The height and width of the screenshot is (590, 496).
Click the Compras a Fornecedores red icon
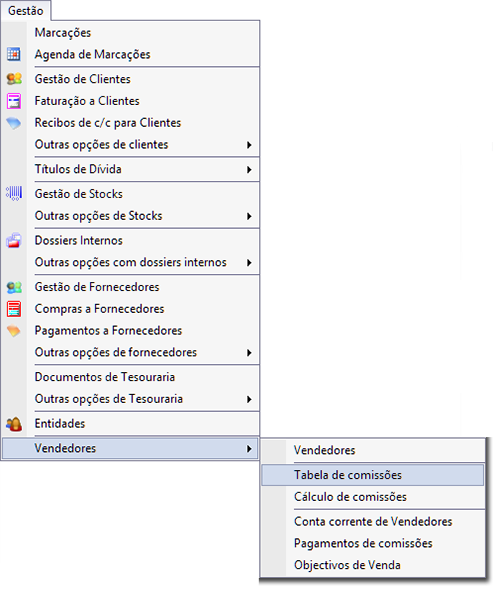pos(14,309)
